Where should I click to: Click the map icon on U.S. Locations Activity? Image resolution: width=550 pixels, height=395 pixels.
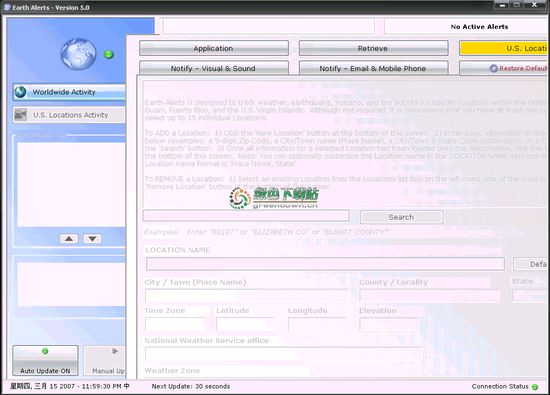coord(20,115)
